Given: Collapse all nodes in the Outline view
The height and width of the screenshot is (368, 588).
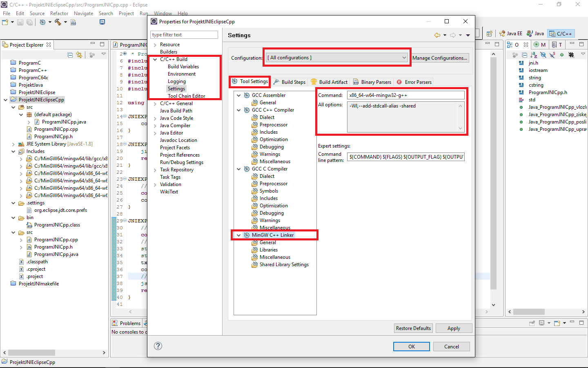Looking at the screenshot, I should tap(524, 54).
